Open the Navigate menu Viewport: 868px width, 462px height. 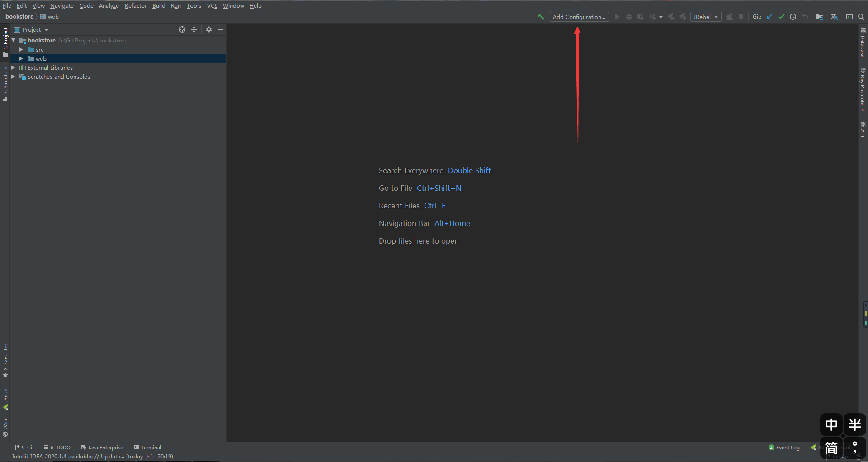pos(62,5)
